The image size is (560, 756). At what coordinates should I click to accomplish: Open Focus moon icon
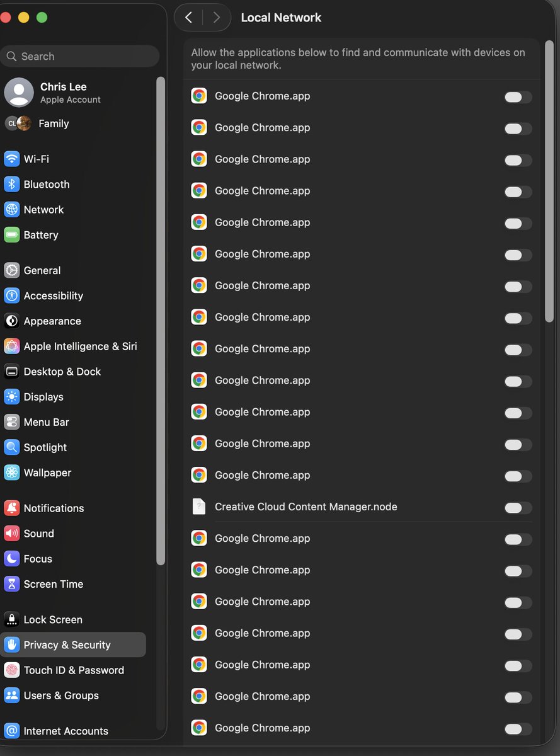pos(12,558)
